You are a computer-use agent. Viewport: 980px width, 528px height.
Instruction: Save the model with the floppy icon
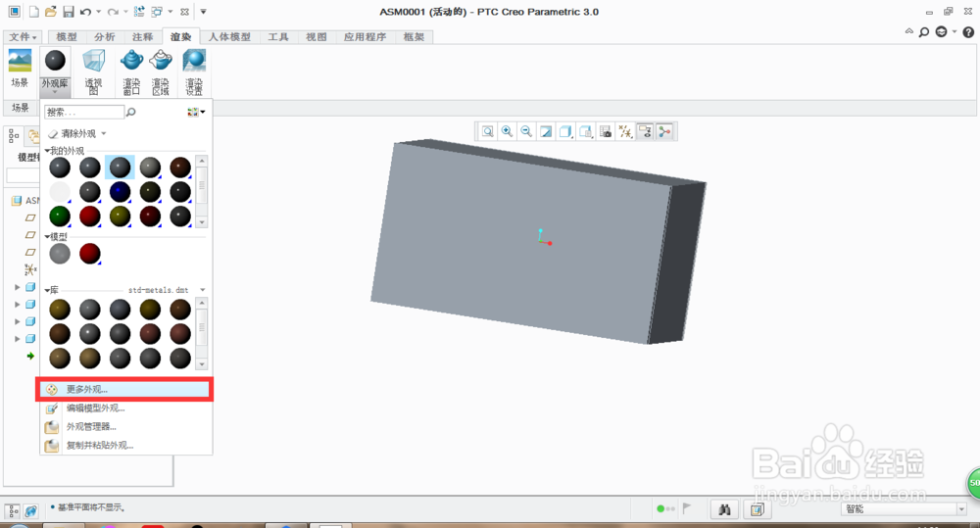tap(69, 11)
